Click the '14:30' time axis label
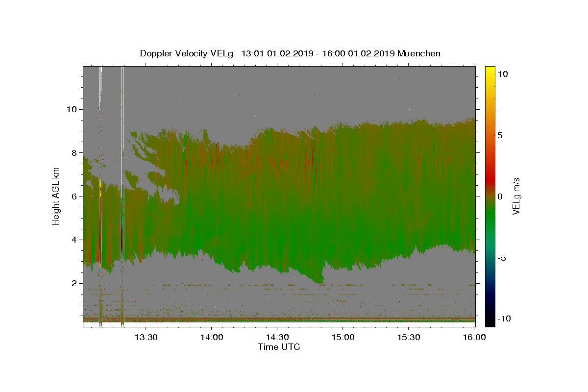The width and height of the screenshot is (588, 392). coord(277,337)
